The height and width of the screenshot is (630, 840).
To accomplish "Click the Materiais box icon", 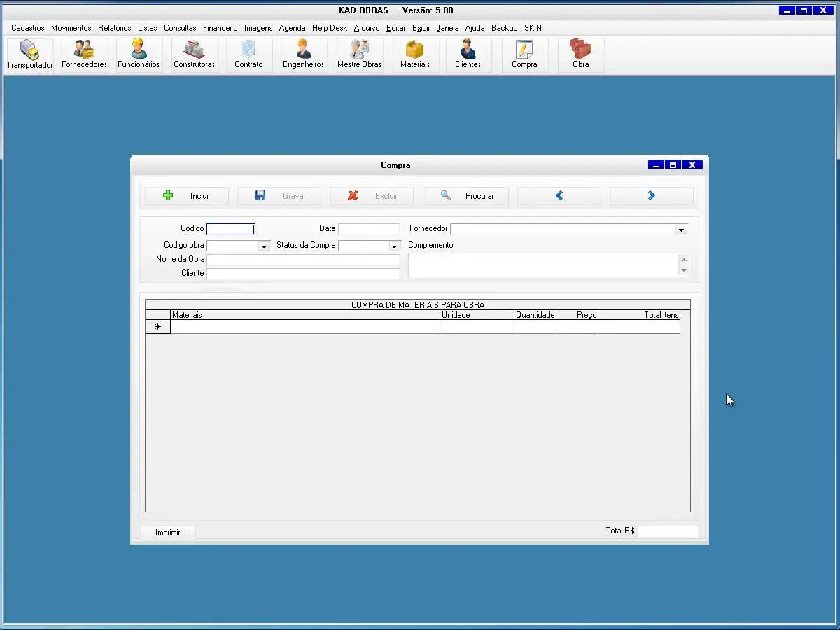I will click(415, 55).
